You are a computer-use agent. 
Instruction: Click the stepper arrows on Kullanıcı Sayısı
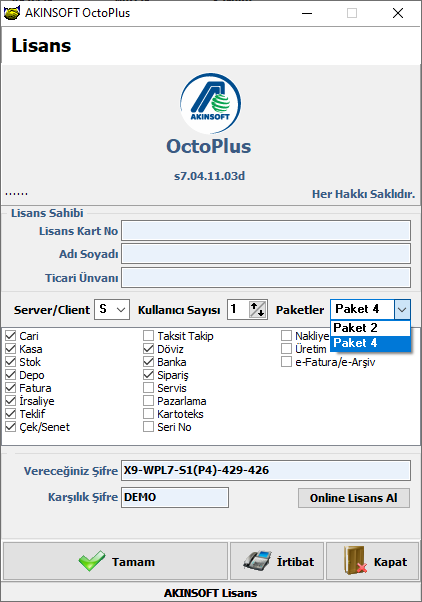257,309
